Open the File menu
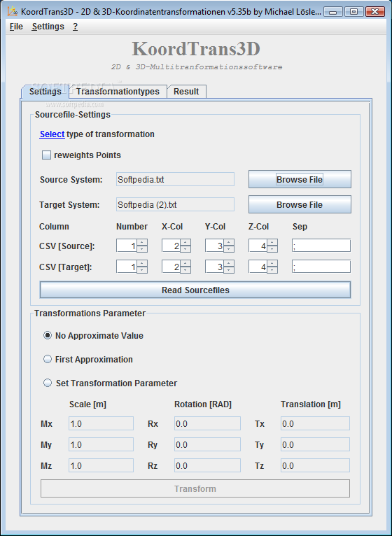The width and height of the screenshot is (392, 536). coord(16,27)
